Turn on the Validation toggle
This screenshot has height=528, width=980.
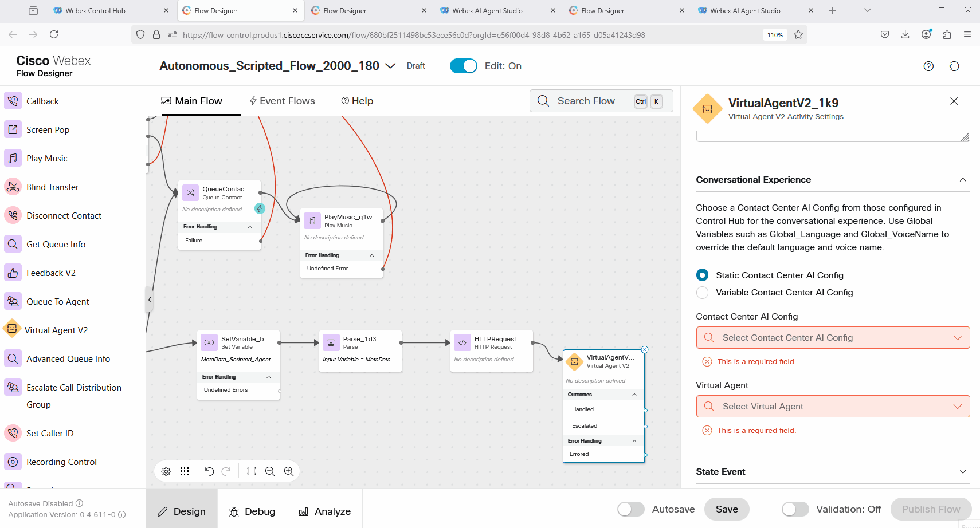click(795, 509)
